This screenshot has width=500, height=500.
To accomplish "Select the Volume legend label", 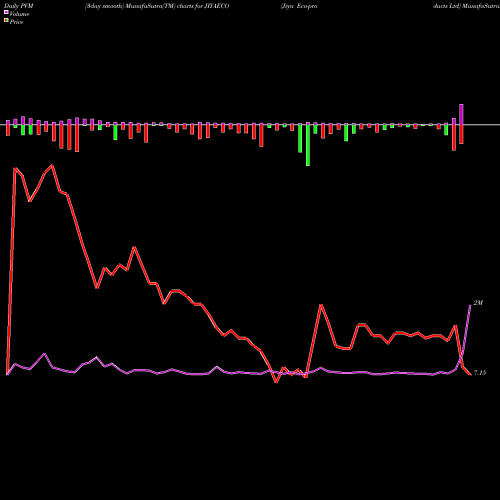I will tap(19, 14).
